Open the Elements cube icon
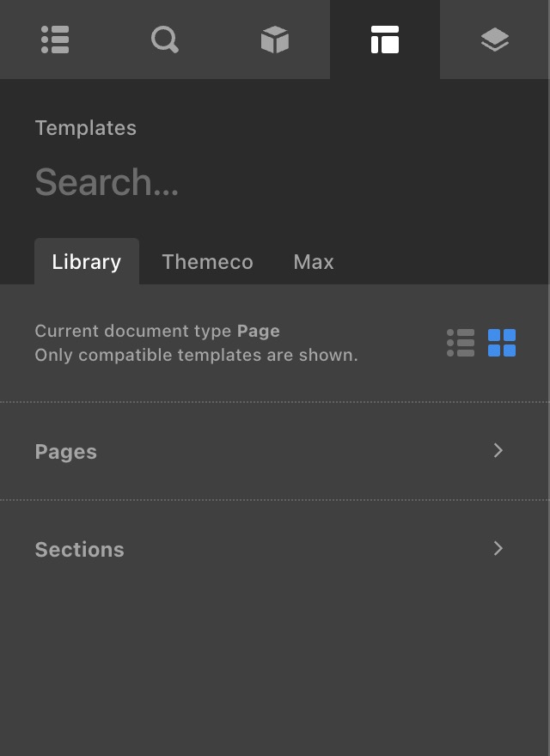 tap(274, 40)
